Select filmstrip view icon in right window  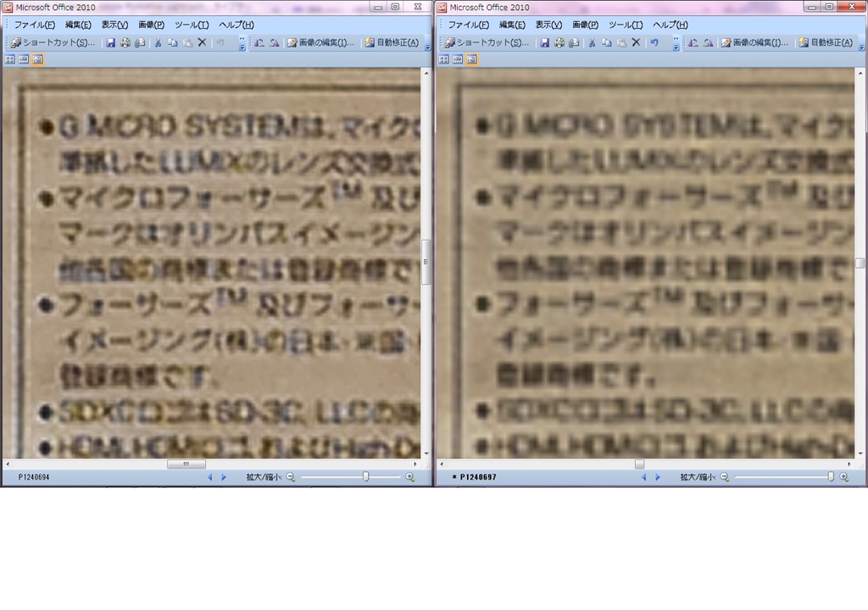tap(458, 59)
